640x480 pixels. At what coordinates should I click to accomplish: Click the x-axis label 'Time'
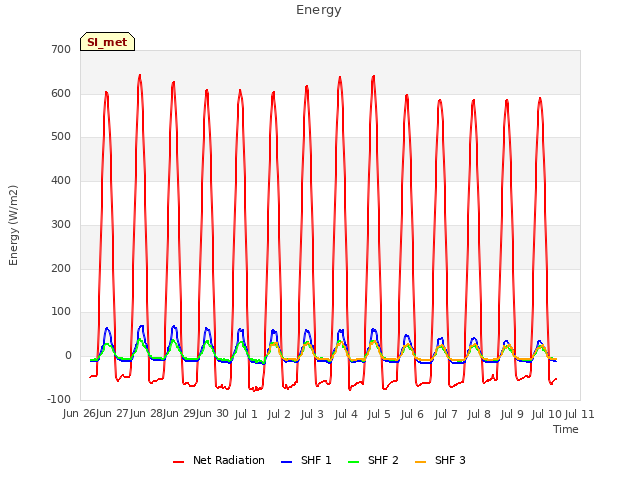566,429
